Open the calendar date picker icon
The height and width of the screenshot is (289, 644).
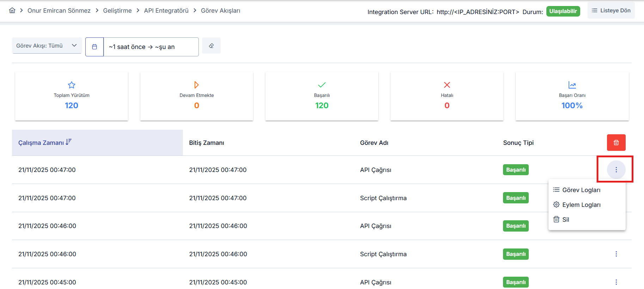point(94,47)
